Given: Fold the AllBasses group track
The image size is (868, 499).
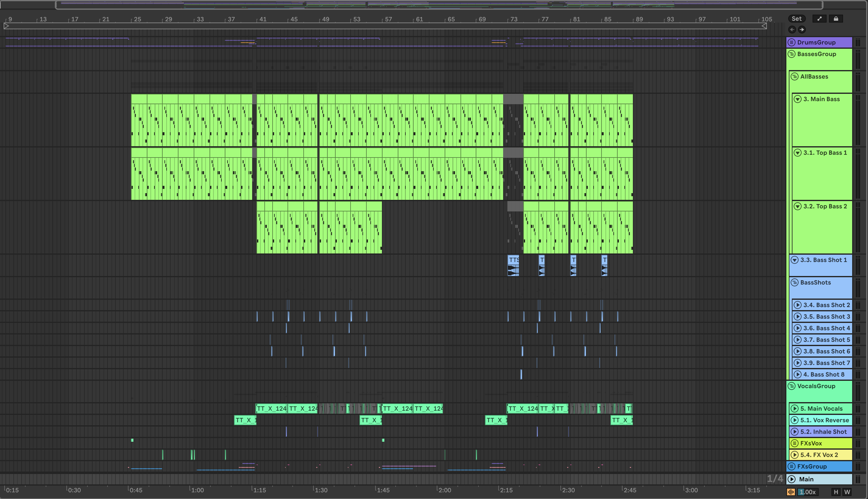Looking at the screenshot, I should point(795,77).
